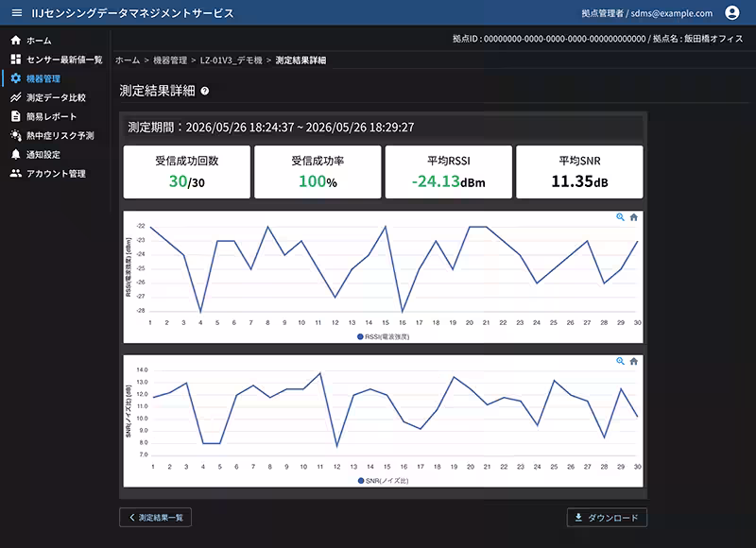Open センサー最新値一覧 menu item

[x=64, y=60]
